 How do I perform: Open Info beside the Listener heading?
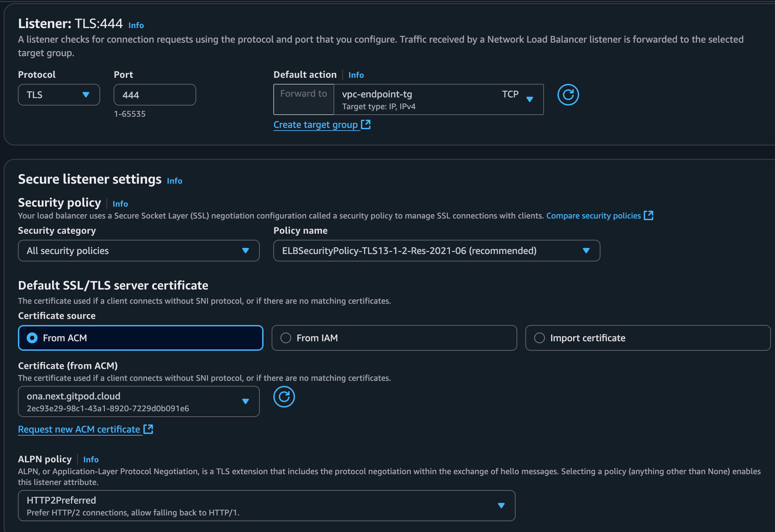[135, 25]
